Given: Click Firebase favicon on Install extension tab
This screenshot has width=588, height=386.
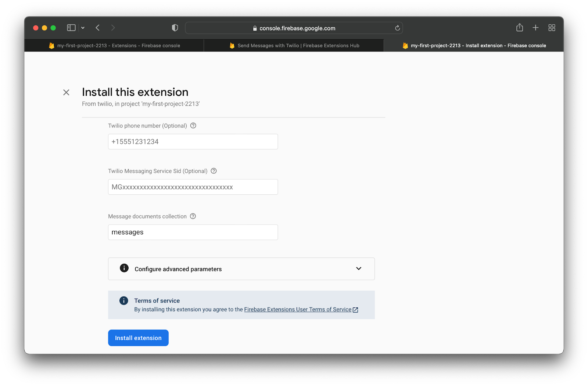Looking at the screenshot, I should [x=405, y=46].
